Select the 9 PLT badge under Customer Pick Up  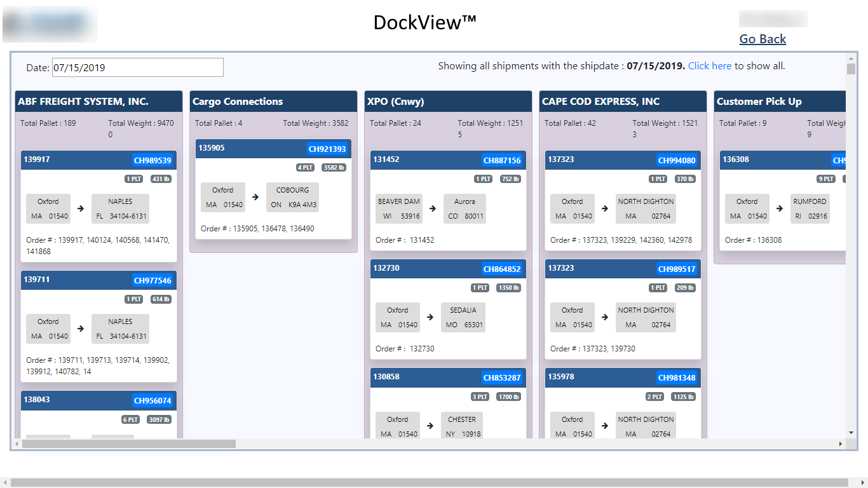(x=826, y=179)
